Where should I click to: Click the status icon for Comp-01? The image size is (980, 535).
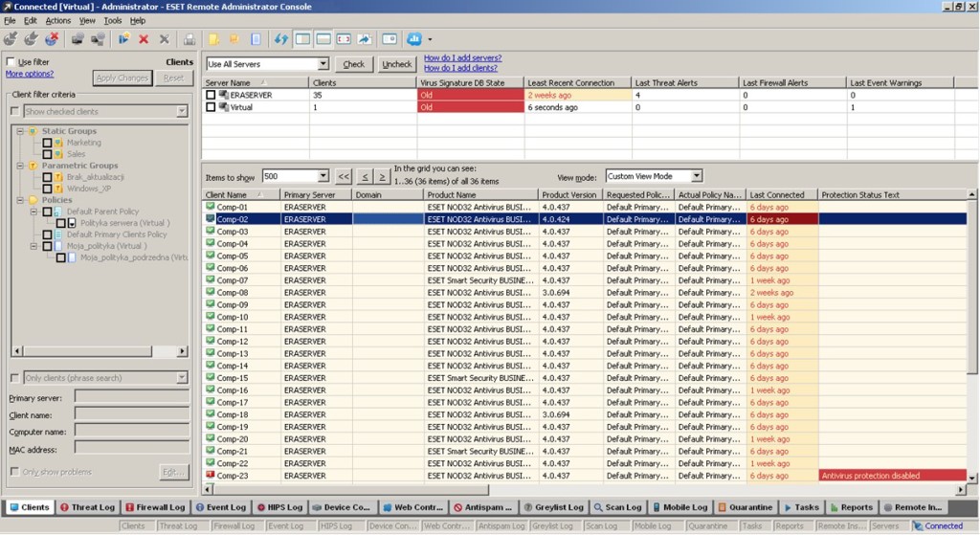point(210,207)
